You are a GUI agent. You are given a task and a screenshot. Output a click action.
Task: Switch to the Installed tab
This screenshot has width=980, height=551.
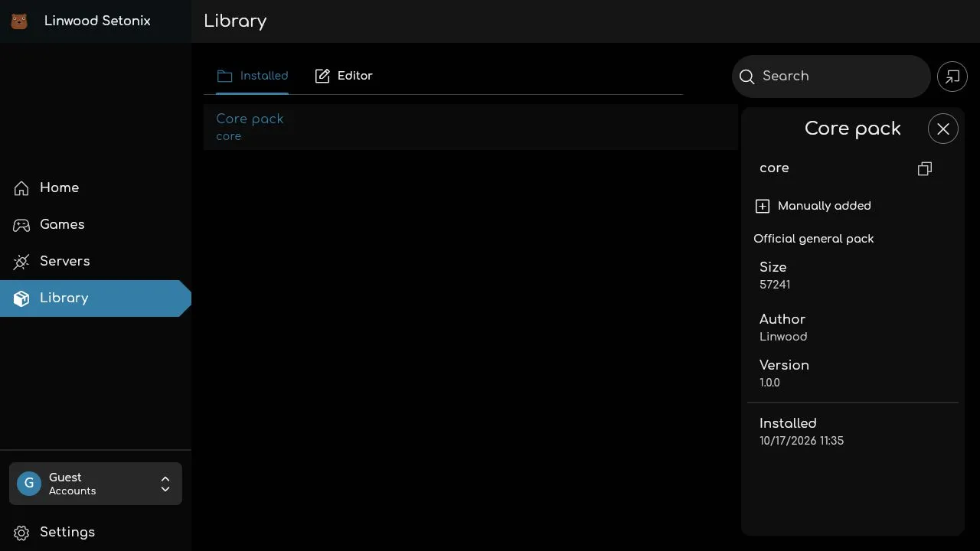252,76
